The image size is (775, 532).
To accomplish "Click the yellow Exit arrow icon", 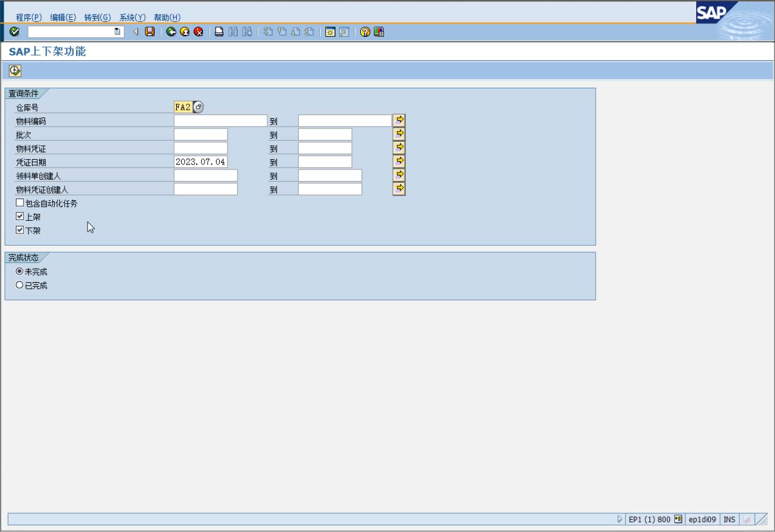I will pyautogui.click(x=185, y=32).
